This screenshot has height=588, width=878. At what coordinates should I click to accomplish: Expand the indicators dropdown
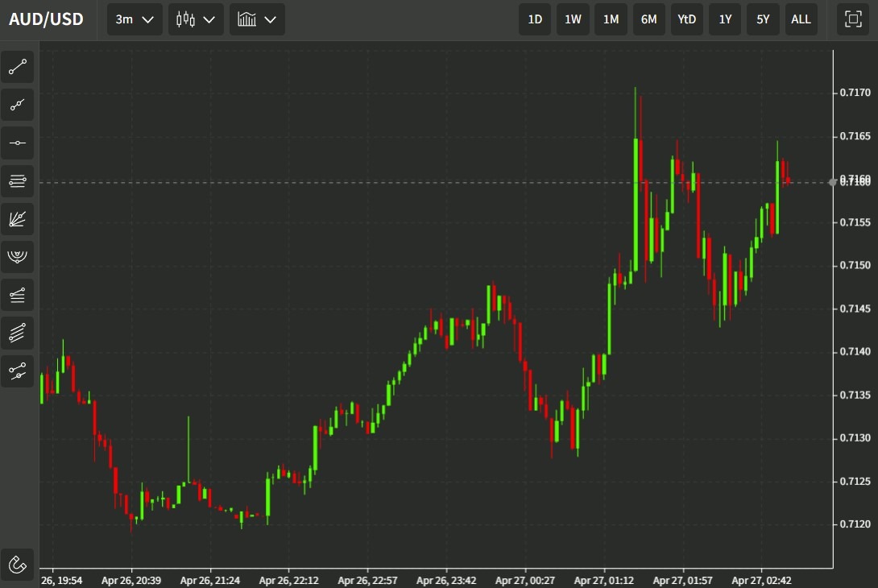(257, 19)
